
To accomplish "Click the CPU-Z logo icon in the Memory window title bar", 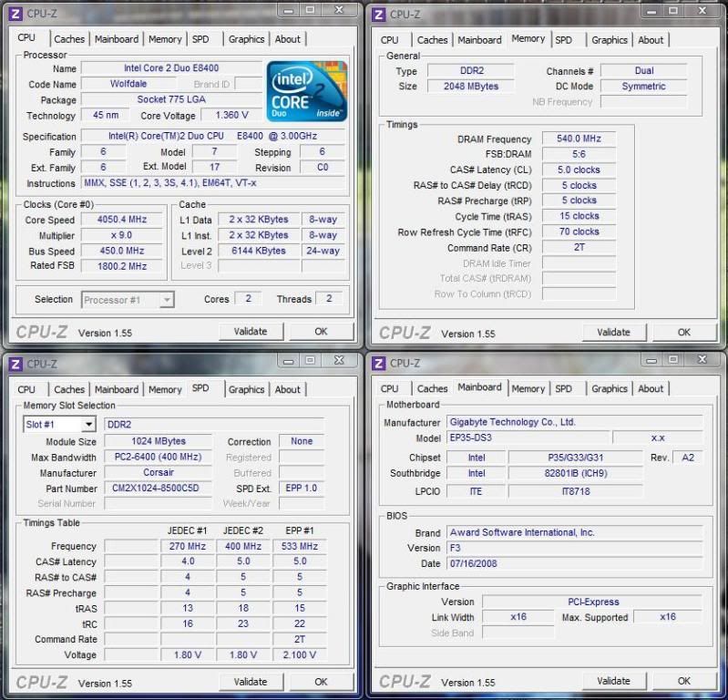I will (378, 15).
